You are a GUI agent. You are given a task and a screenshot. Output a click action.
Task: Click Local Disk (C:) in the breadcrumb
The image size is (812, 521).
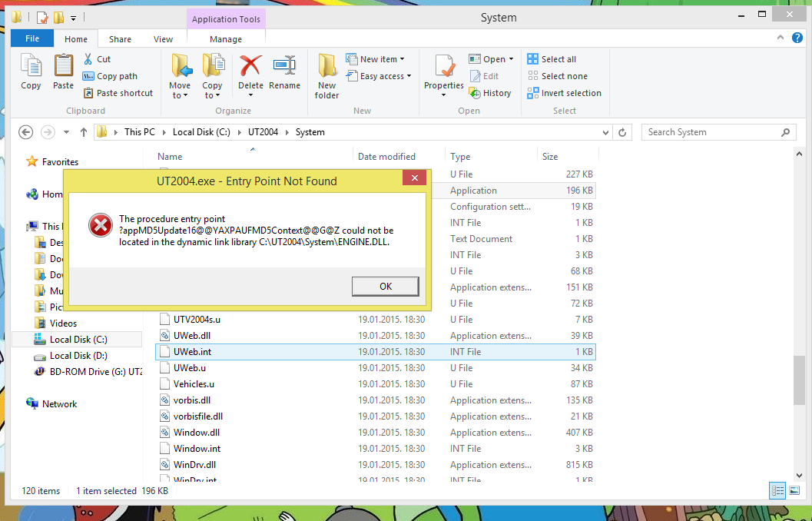[x=201, y=132]
